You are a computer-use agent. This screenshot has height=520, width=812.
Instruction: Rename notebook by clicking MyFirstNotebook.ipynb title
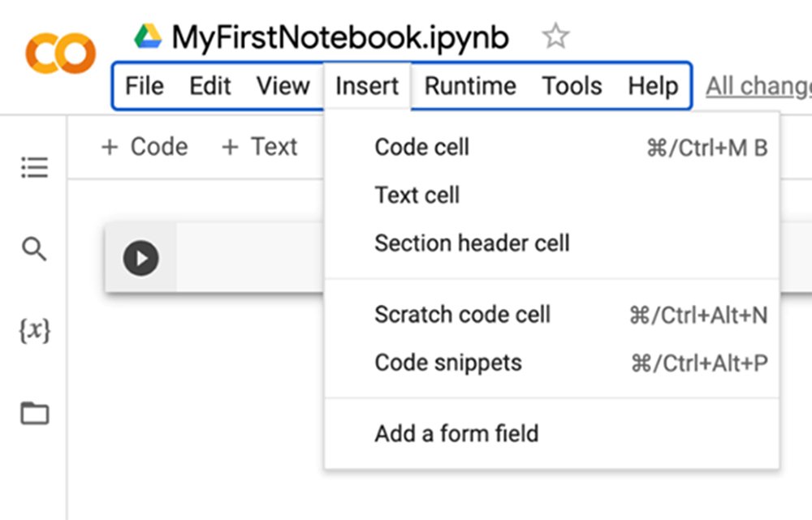(340, 37)
